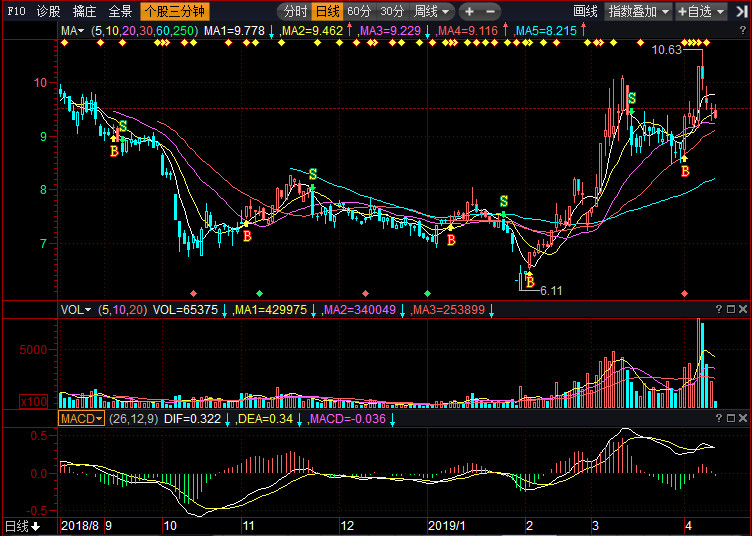Image resolution: width=752 pixels, height=536 pixels.
Task: Open the 全景 panorama view
Action: point(120,12)
